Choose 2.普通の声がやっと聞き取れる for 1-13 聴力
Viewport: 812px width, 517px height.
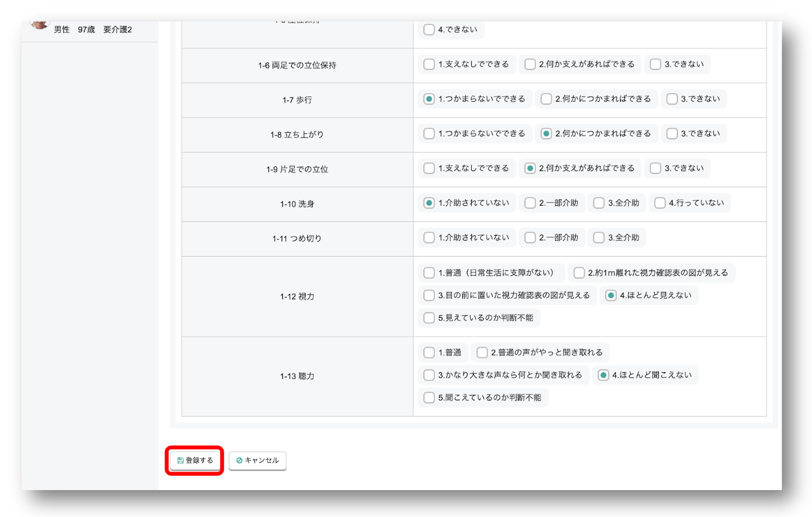point(482,352)
